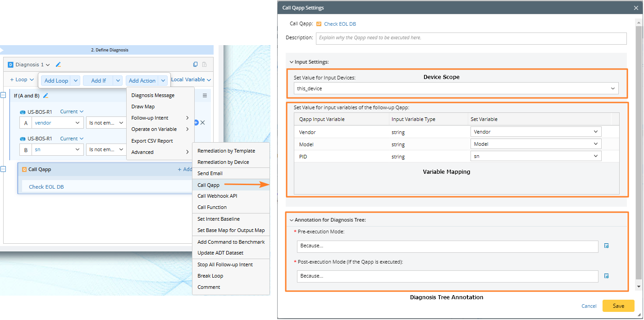Remove condition A with the X icon
644x320 pixels.
203,123
